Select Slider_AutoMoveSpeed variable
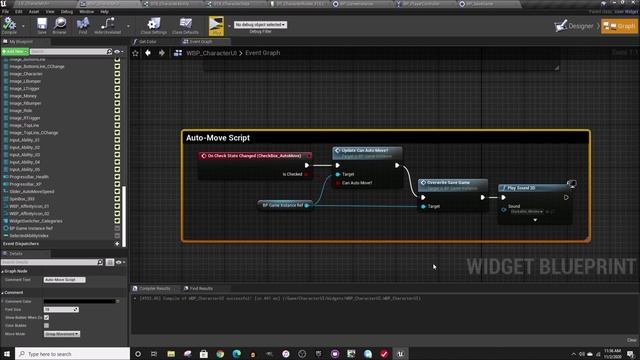 coord(31,191)
